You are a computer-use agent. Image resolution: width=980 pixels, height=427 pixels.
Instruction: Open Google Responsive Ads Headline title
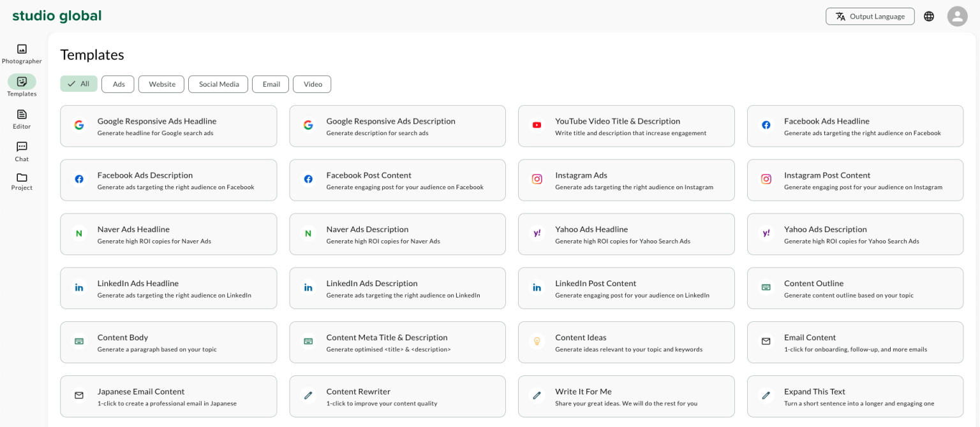tap(157, 121)
